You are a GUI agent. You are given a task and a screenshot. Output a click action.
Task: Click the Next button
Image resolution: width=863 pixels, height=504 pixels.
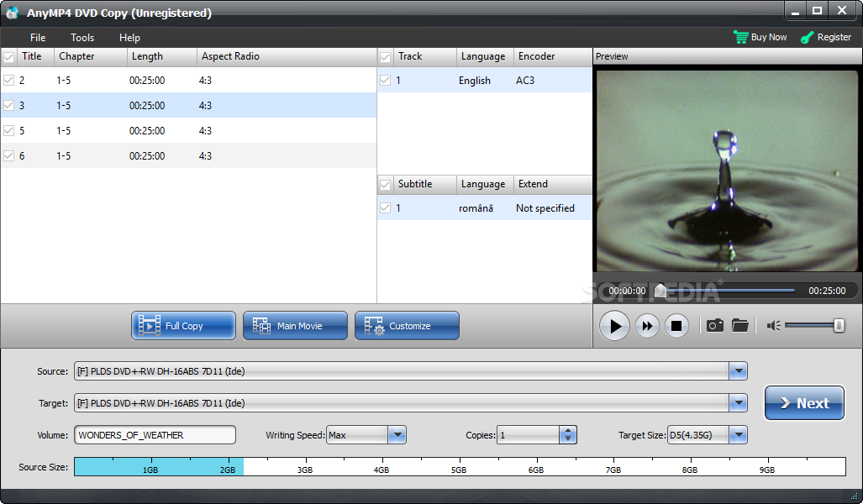pyautogui.click(x=804, y=402)
